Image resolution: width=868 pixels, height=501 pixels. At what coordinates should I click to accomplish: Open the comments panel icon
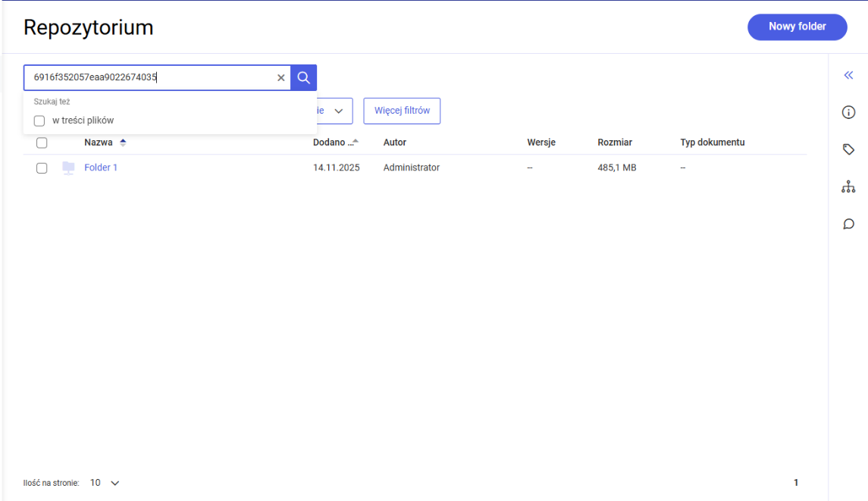click(848, 224)
